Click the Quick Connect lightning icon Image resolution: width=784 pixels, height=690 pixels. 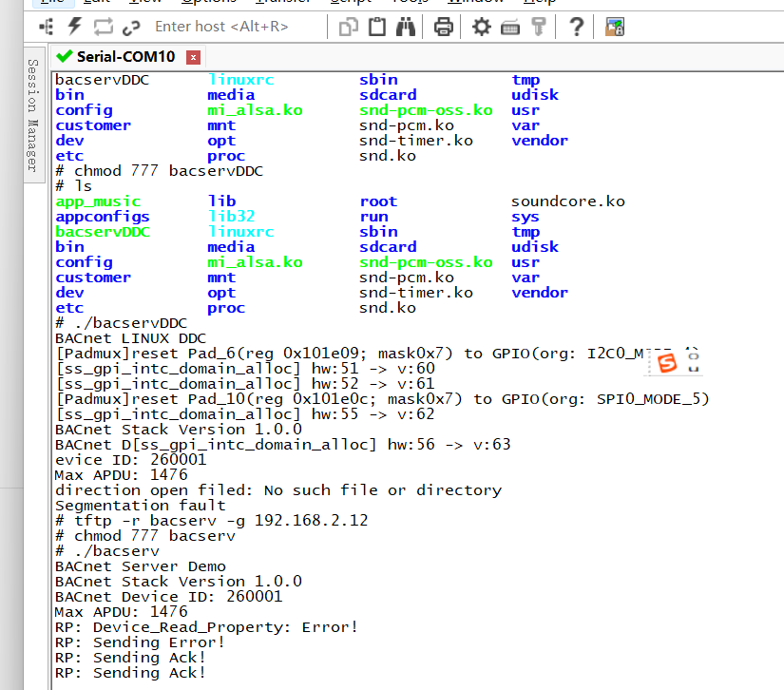[75, 27]
